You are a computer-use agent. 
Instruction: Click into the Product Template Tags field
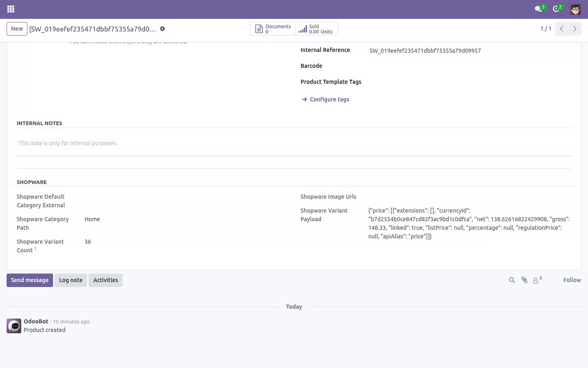click(x=470, y=82)
